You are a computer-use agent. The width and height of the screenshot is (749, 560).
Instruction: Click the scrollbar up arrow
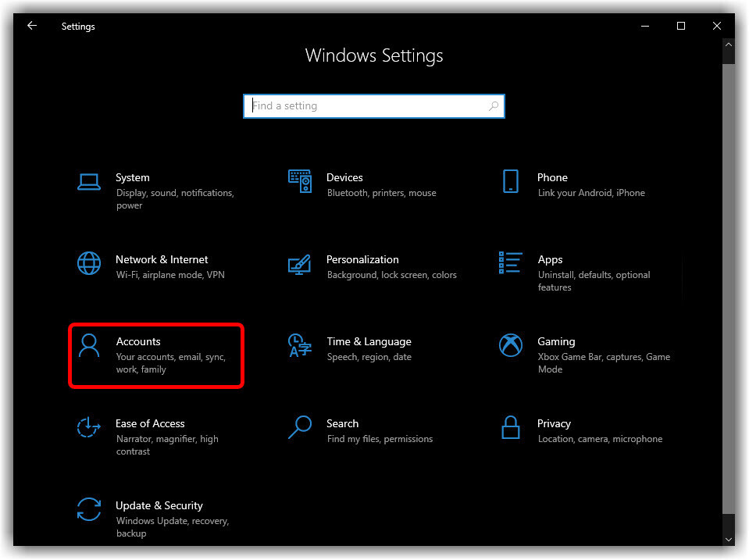[729, 45]
